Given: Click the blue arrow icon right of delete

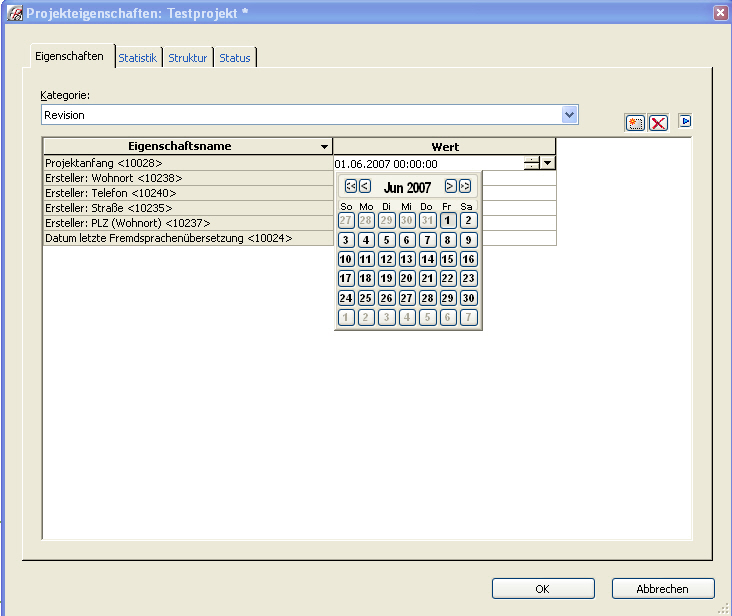Looking at the screenshot, I should coord(686,121).
